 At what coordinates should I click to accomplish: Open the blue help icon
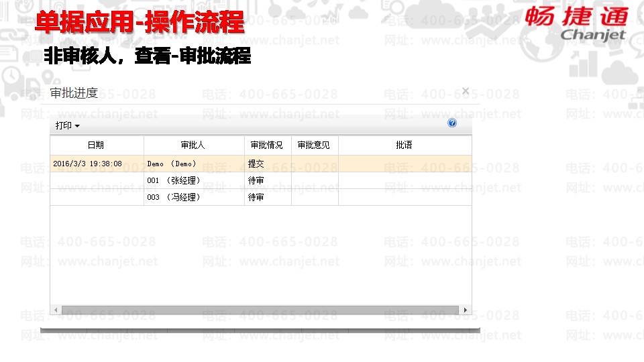(x=451, y=123)
